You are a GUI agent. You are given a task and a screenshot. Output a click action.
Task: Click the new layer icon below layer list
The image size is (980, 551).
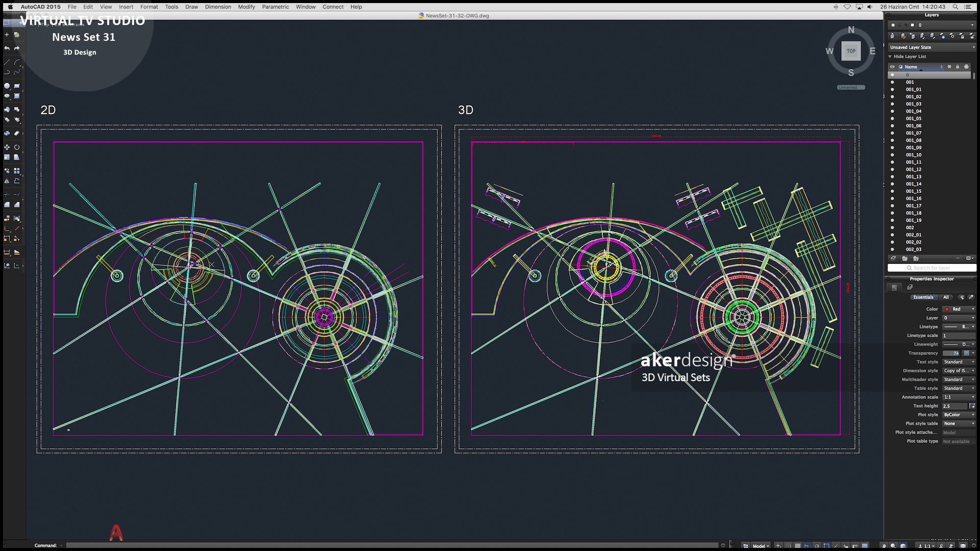(893, 259)
